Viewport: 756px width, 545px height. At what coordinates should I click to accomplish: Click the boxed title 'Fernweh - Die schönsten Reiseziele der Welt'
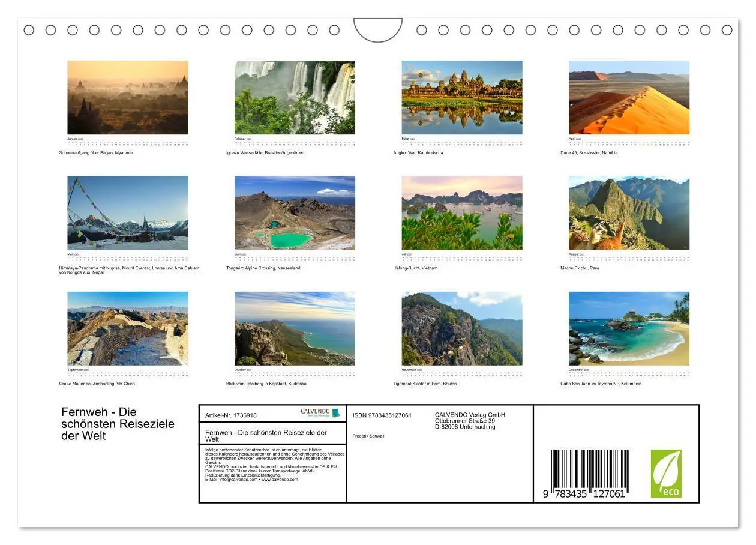tap(266, 436)
